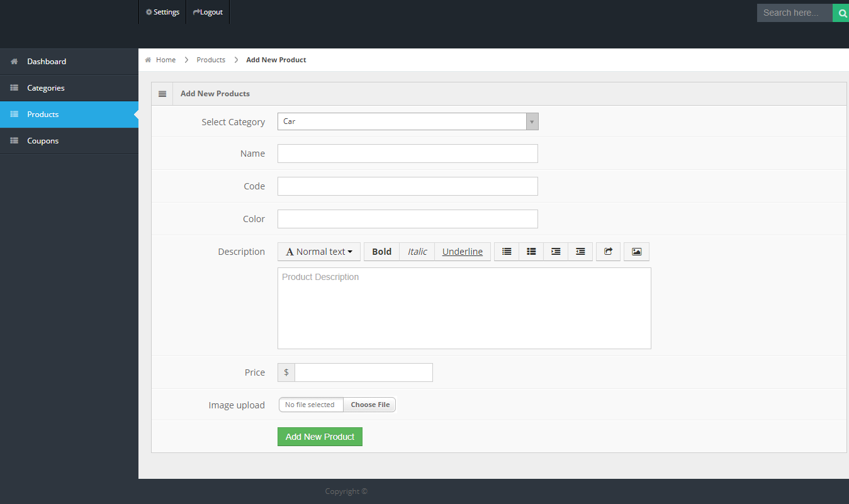This screenshot has width=849, height=504.
Task: Click Logout in the top bar
Action: coord(208,12)
